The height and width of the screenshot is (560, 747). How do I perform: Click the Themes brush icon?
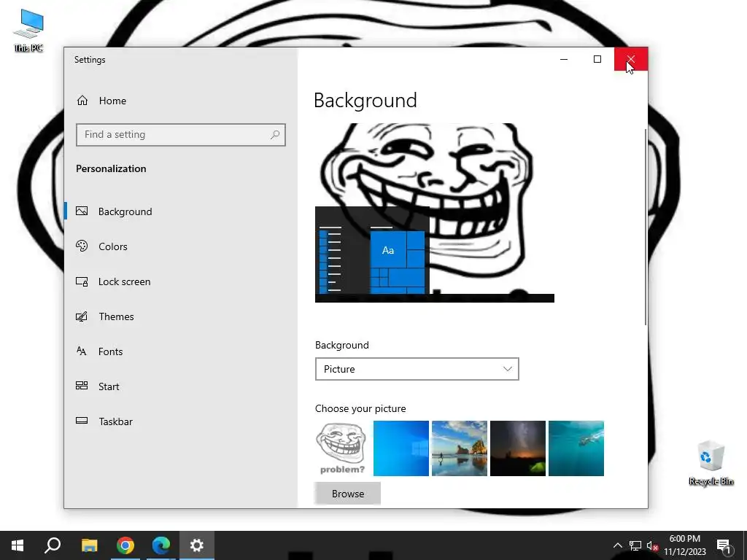click(x=82, y=316)
